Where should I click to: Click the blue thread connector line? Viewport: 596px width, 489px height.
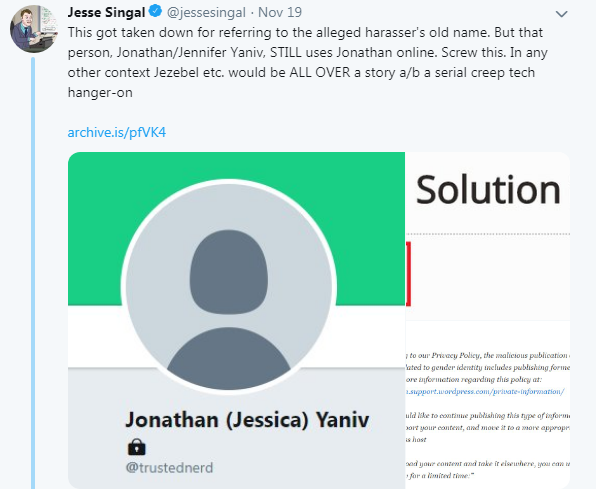pyautogui.click(x=33, y=273)
